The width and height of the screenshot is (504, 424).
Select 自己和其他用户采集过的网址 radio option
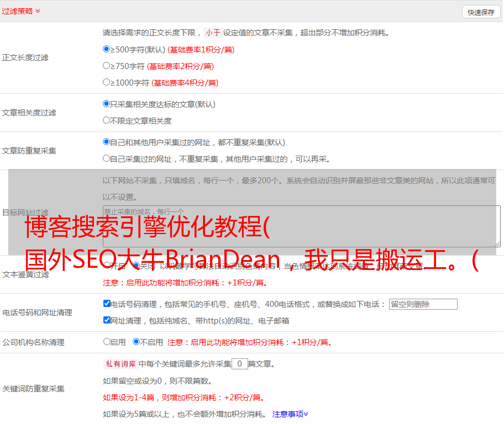point(106,142)
